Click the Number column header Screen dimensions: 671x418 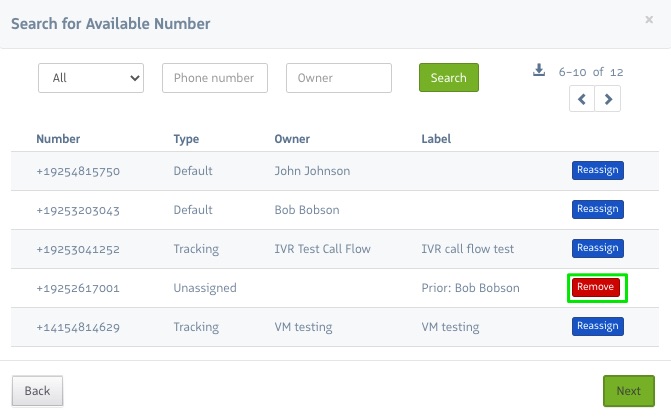point(58,139)
